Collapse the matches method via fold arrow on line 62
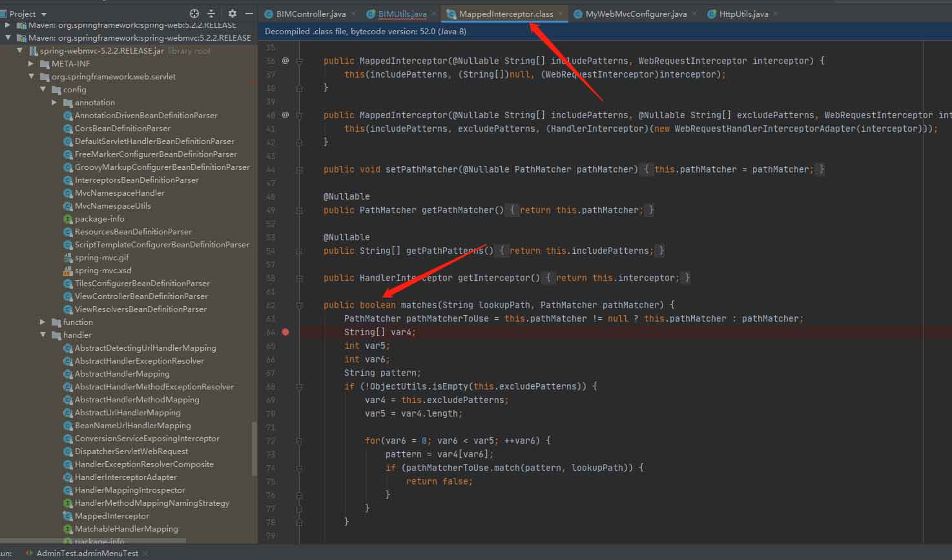This screenshot has width=952, height=560. click(298, 304)
